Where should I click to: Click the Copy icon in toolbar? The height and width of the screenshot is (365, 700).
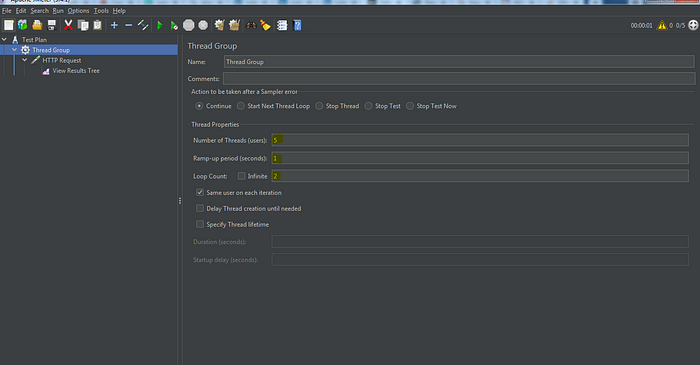coord(83,25)
